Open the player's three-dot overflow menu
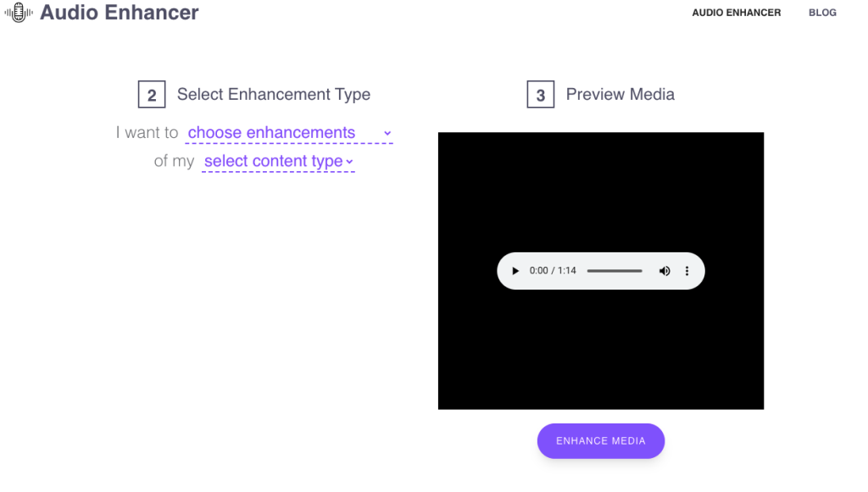Screen dimensions: 868x492 click(687, 270)
